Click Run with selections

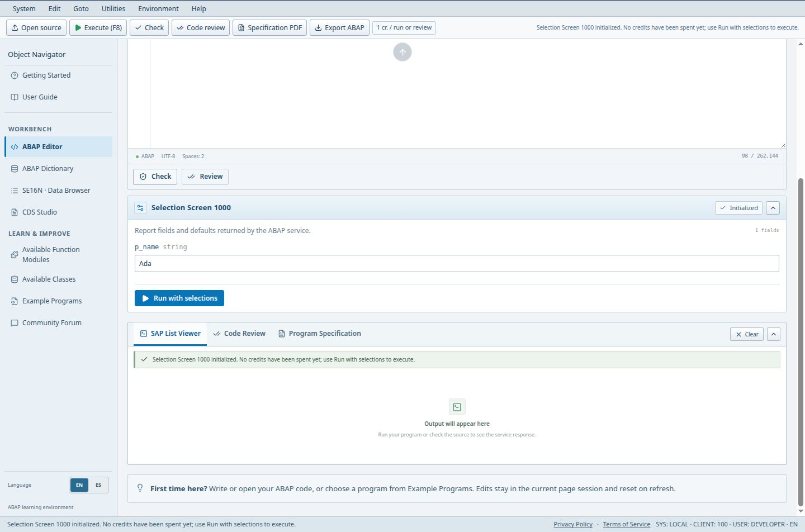179,298
